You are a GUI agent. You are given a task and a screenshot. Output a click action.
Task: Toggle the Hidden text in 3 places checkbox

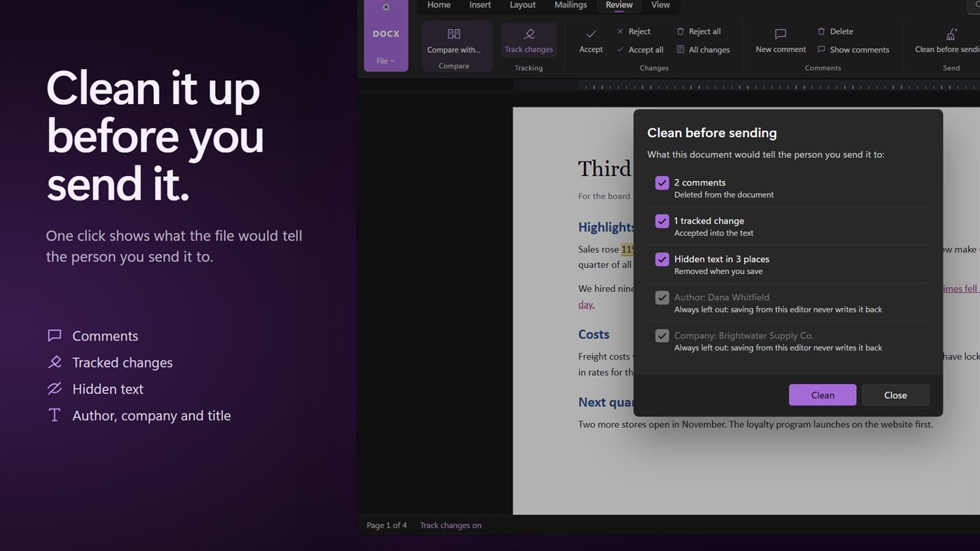coord(662,259)
